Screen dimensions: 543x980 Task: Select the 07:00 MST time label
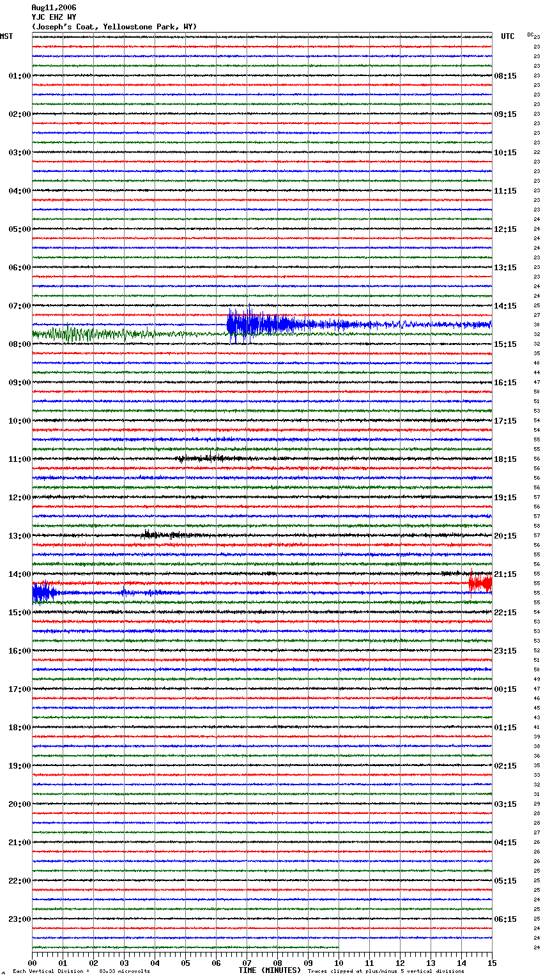click(19, 306)
